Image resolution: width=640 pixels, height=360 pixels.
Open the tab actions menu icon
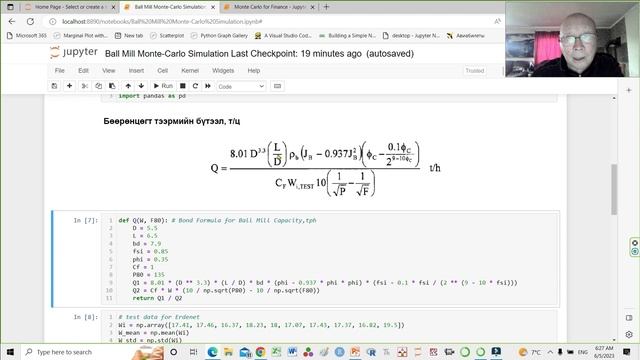coord(11,7)
